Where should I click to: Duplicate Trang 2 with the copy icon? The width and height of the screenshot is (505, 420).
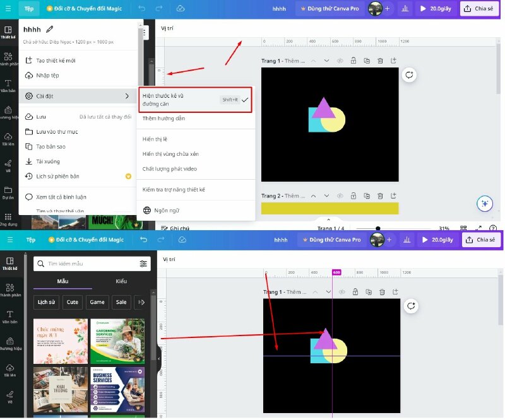[x=367, y=196]
